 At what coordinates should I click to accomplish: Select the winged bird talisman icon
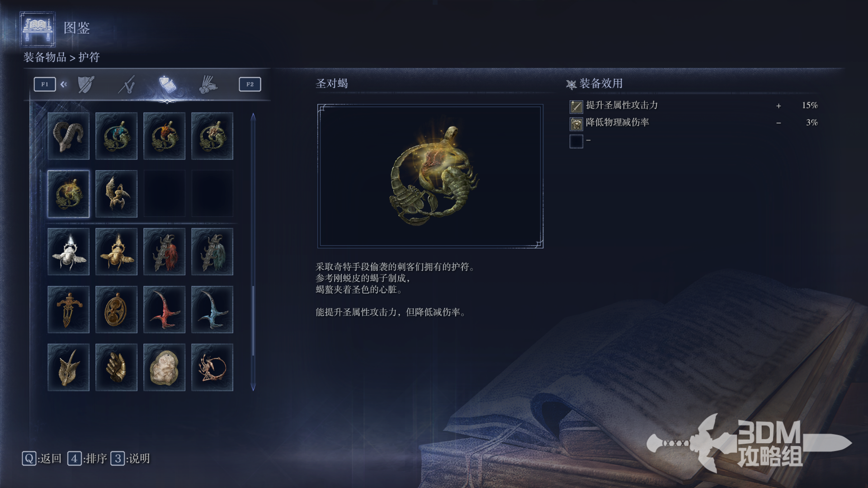click(116, 194)
